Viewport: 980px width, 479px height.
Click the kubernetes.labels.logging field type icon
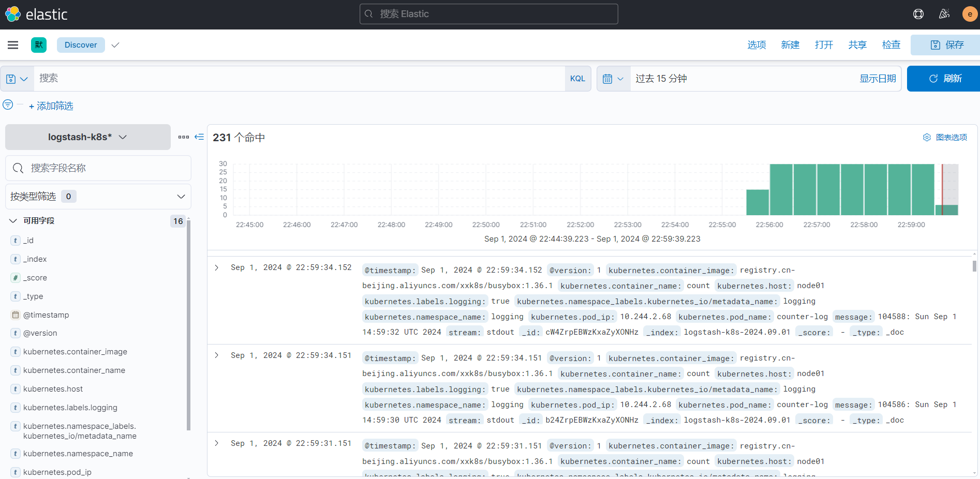click(x=16, y=408)
